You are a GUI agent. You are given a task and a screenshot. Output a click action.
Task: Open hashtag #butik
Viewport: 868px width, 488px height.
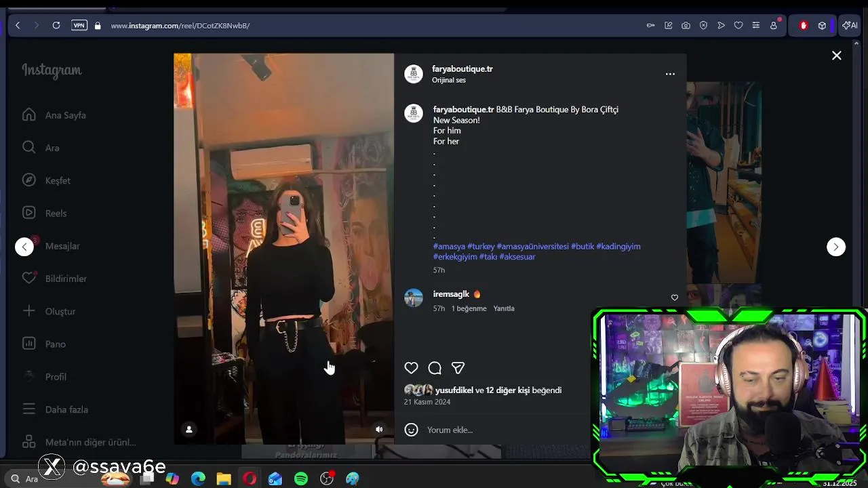click(583, 247)
